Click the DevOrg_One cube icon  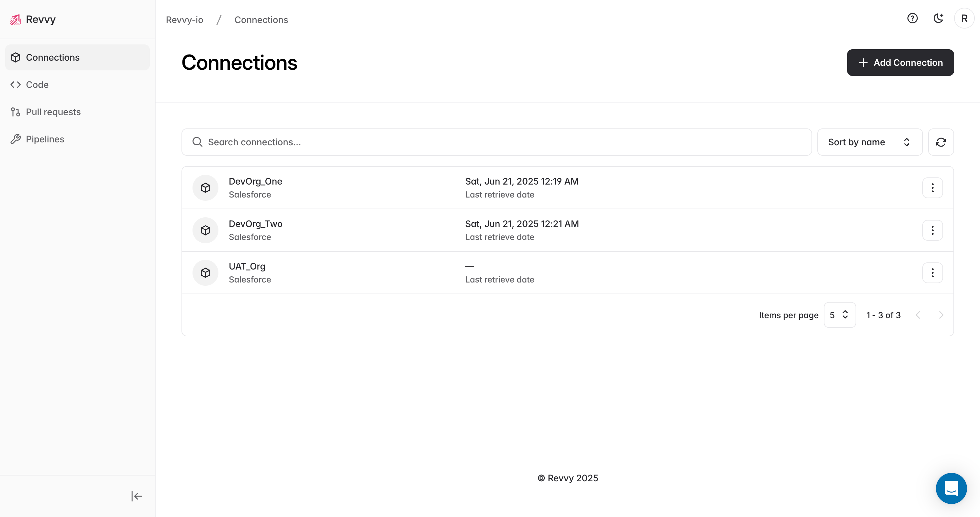pos(205,188)
